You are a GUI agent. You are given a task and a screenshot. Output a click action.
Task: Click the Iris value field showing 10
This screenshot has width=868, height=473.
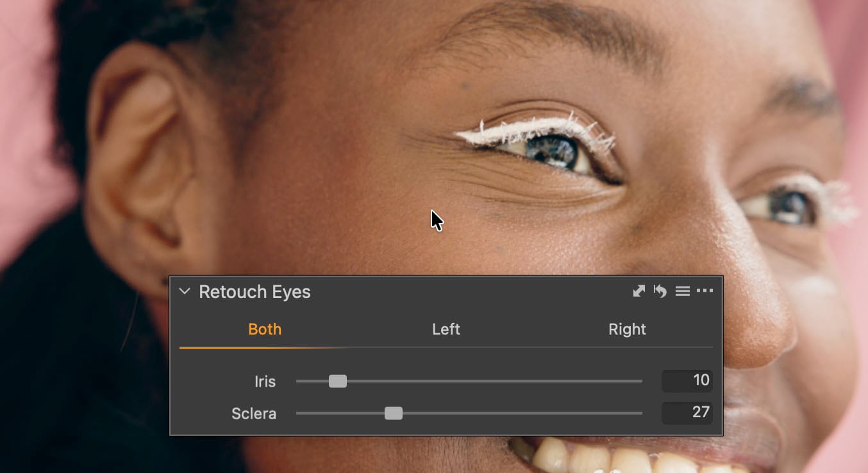point(687,381)
